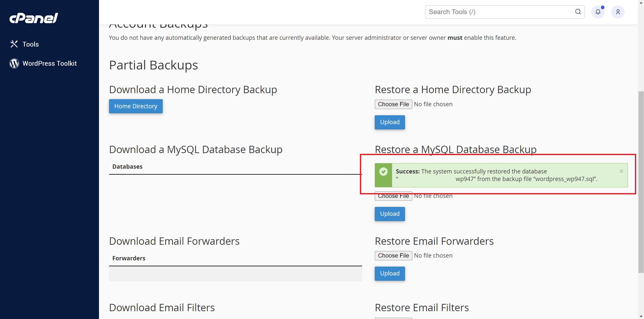Dismiss the success alert with X
This screenshot has height=319, width=644.
coord(621,171)
